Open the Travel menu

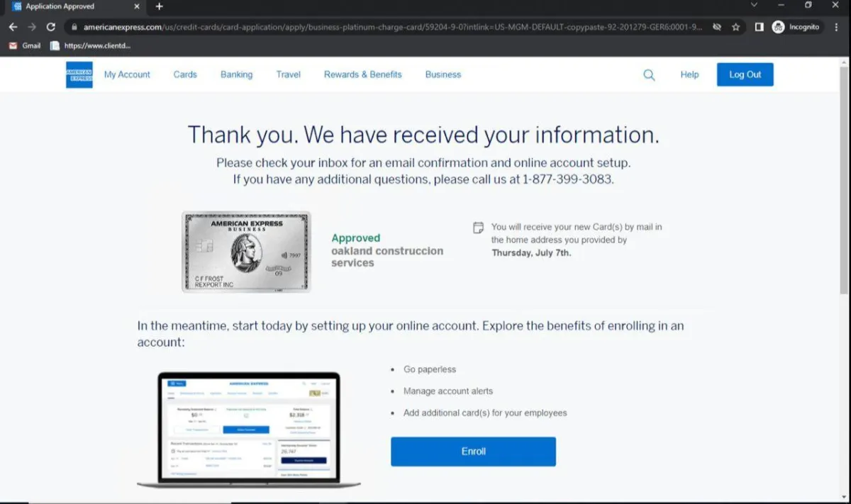pyautogui.click(x=289, y=74)
